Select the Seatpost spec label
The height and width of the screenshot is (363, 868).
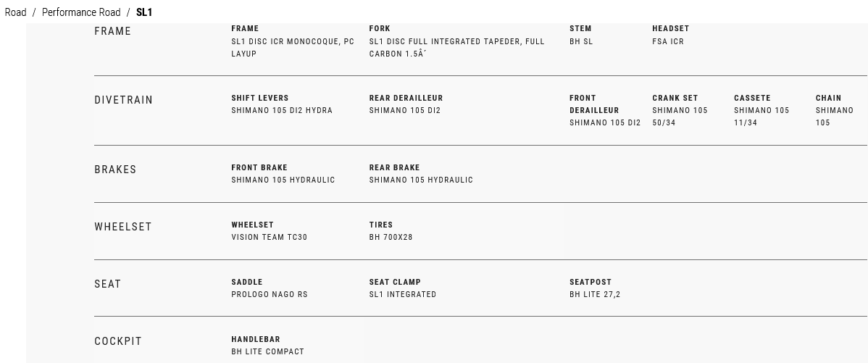[591, 282]
